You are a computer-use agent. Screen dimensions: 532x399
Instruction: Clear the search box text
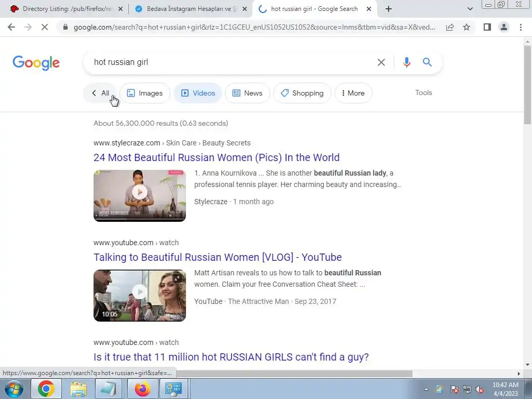point(381,62)
